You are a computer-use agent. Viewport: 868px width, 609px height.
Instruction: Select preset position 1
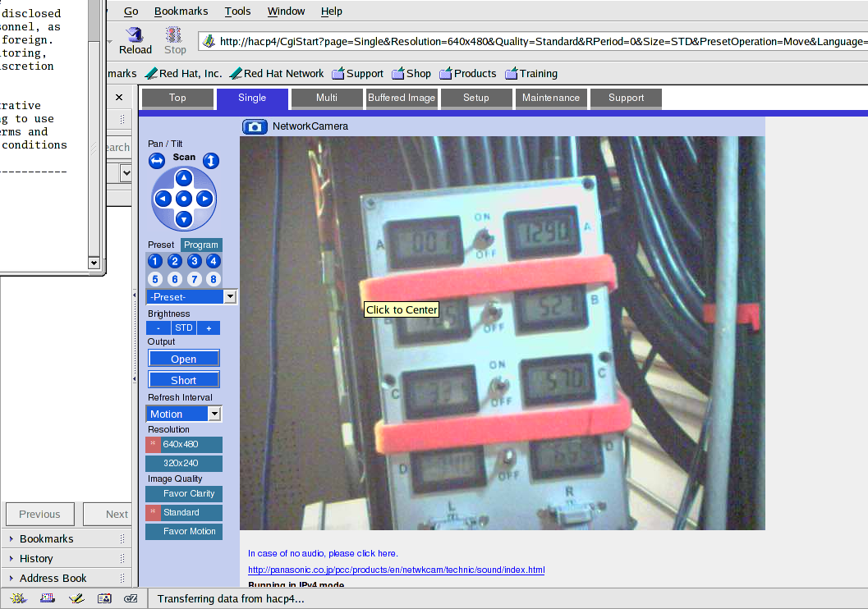pyautogui.click(x=155, y=261)
